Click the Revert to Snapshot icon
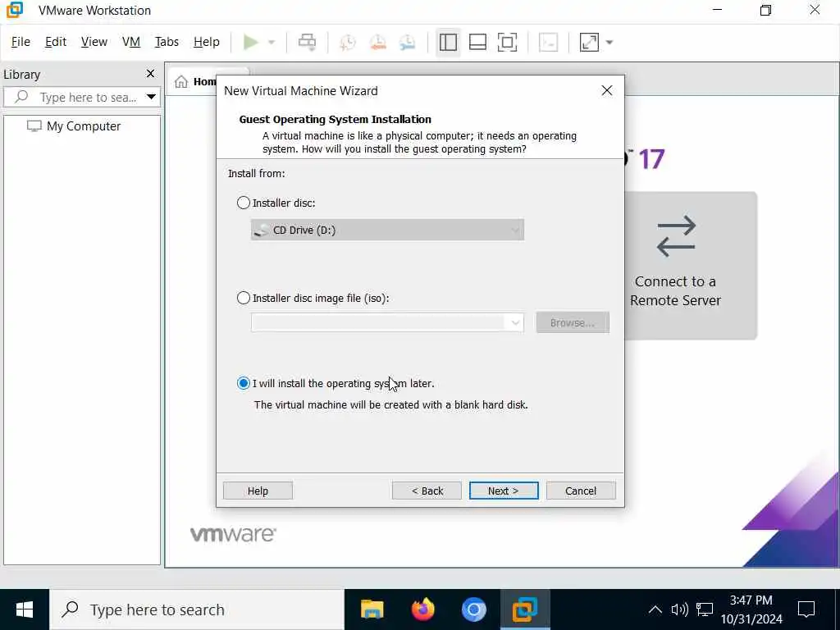 [x=378, y=43]
